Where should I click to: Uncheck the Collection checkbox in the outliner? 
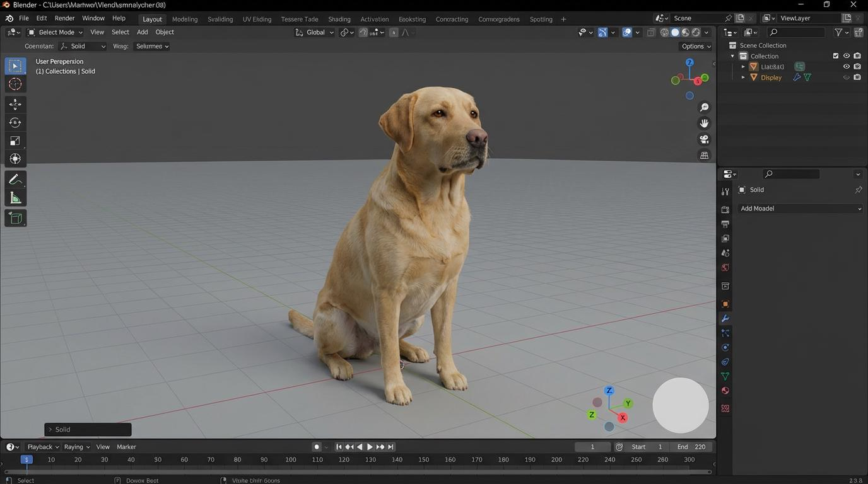point(835,55)
